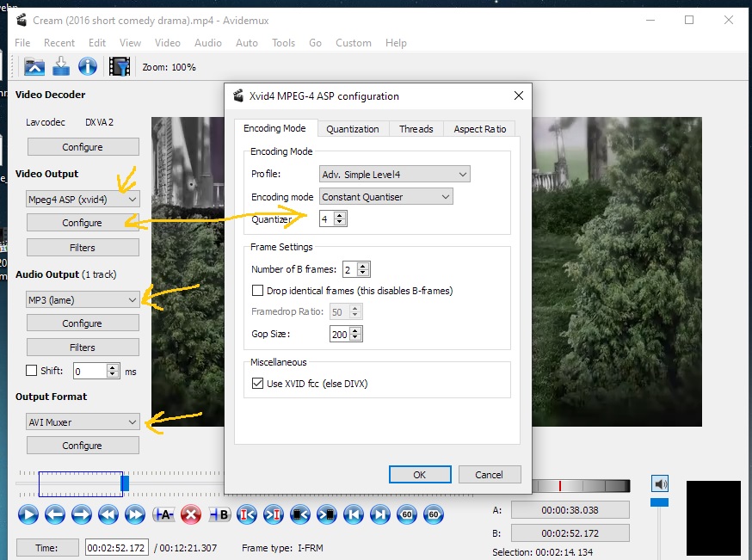Uncheck Use XVID fcc option
This screenshot has height=560, width=752.
pos(257,384)
